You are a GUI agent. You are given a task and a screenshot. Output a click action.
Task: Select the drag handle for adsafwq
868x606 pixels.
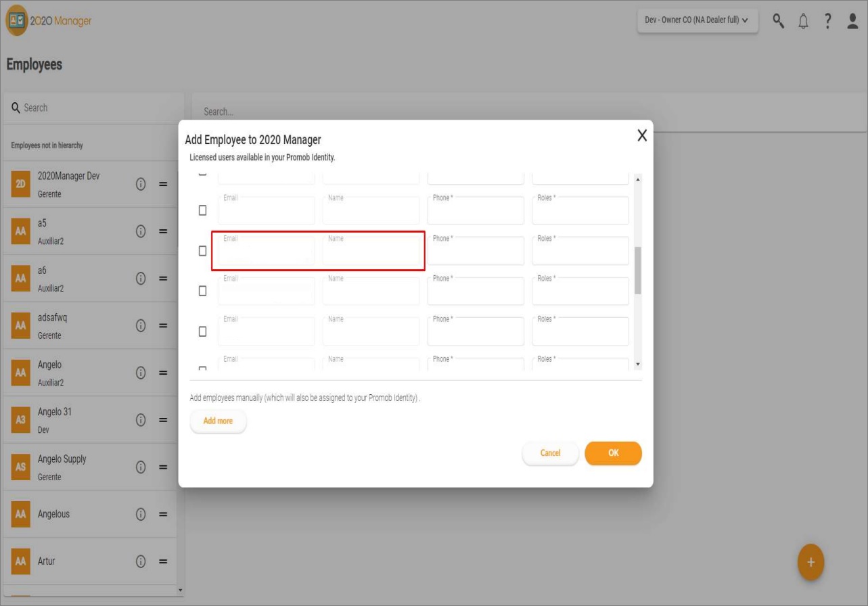click(x=163, y=325)
